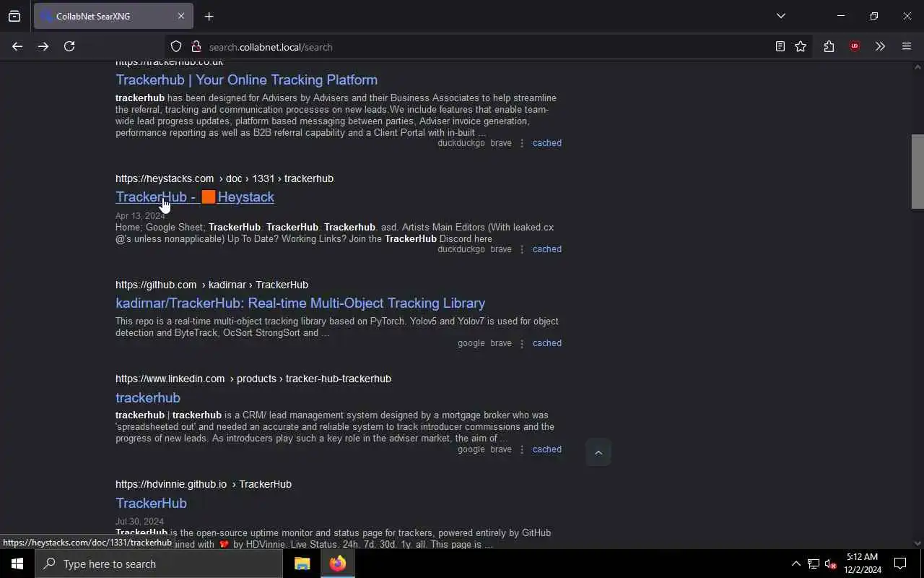Click the scrollbar down arrow
Image resolution: width=924 pixels, height=578 pixels.
pos(918,543)
